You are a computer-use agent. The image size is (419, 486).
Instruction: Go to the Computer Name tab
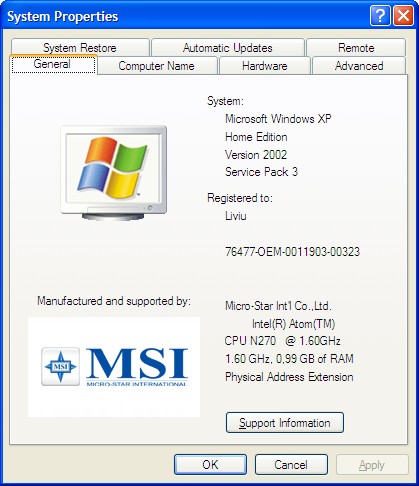pos(157,66)
